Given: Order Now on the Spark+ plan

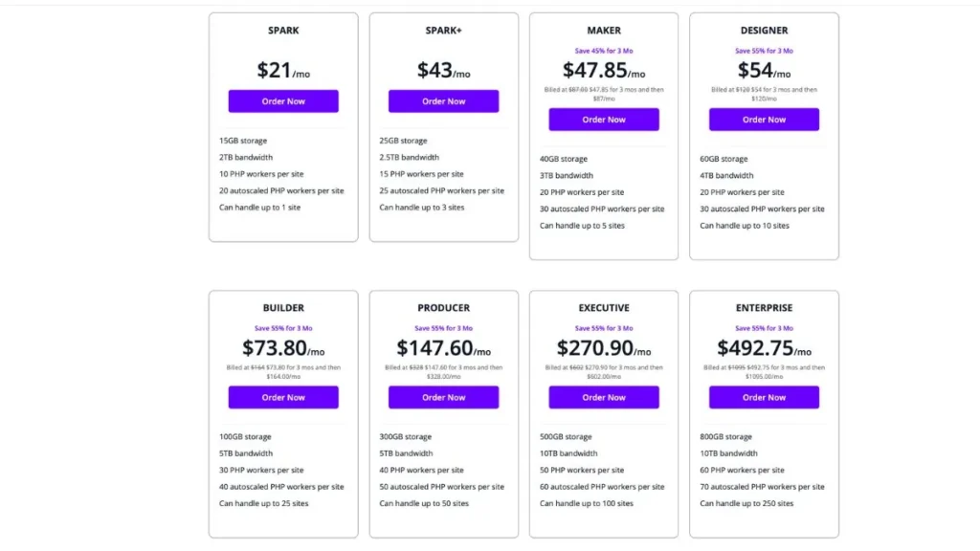Looking at the screenshot, I should click(x=443, y=100).
